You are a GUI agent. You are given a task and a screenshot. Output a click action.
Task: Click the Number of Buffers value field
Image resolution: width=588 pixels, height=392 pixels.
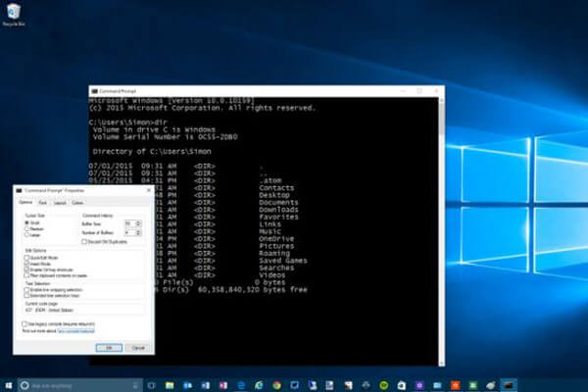[x=130, y=233]
